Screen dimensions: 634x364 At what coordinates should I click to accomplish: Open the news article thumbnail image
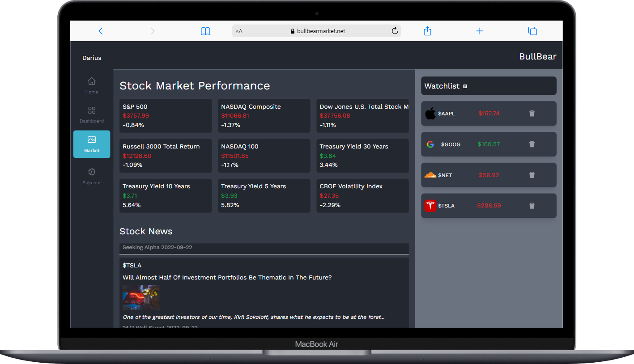141,298
